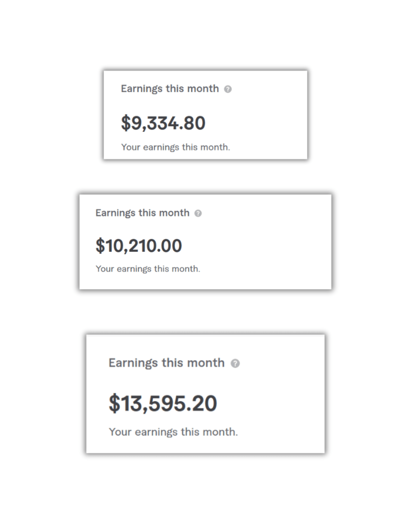
Task: Select the $9,334.80 earnings amount
Action: click(x=163, y=123)
